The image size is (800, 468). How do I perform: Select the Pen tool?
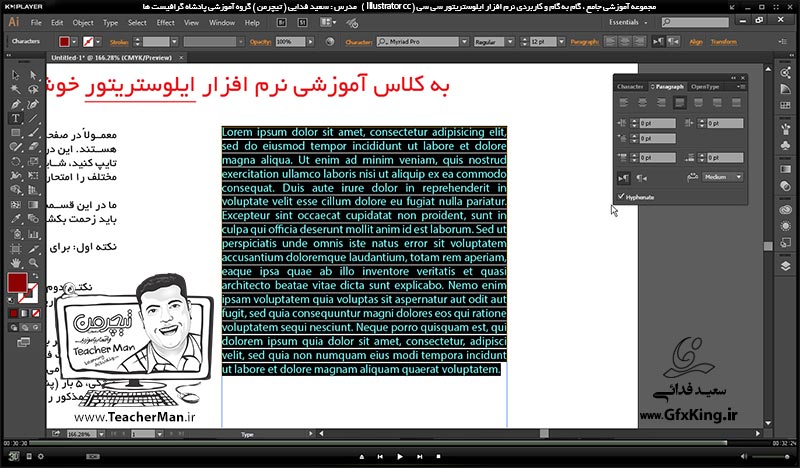click(16, 104)
